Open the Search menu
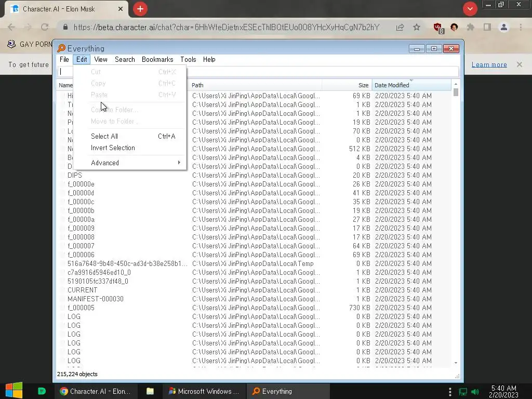Image resolution: width=532 pixels, height=399 pixels. click(x=125, y=59)
